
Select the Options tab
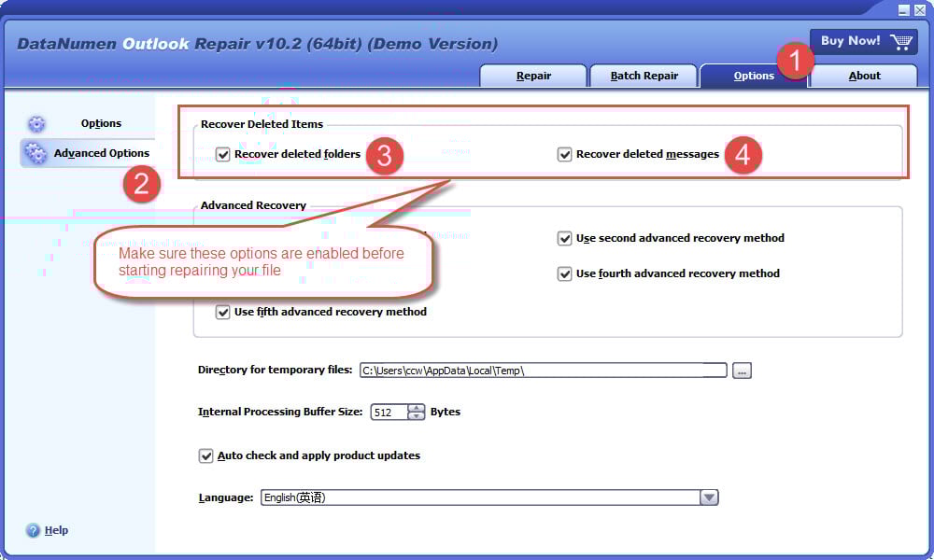[754, 76]
